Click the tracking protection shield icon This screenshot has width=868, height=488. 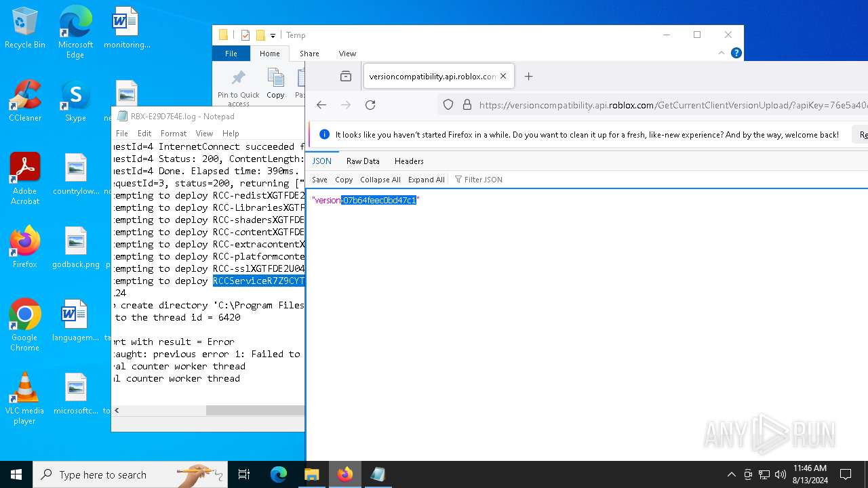point(448,105)
